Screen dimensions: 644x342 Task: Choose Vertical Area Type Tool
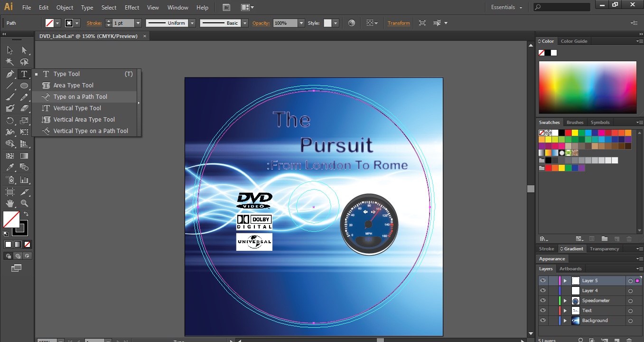point(84,119)
